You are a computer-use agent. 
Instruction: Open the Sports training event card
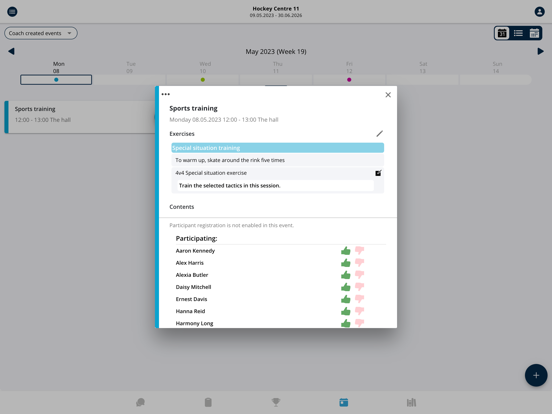pos(80,117)
